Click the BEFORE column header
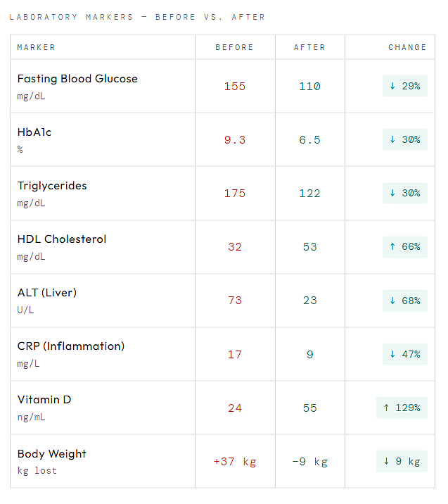The height and width of the screenshot is (504, 448). [x=235, y=47]
